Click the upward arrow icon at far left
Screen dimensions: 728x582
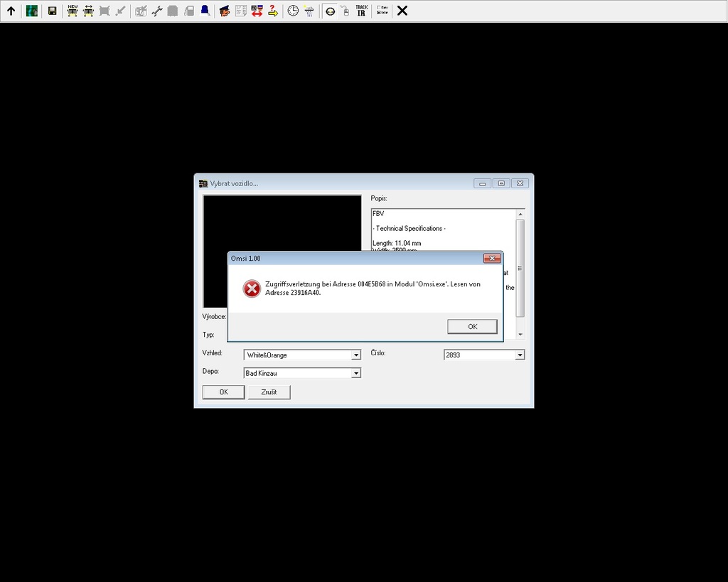pyautogui.click(x=11, y=11)
